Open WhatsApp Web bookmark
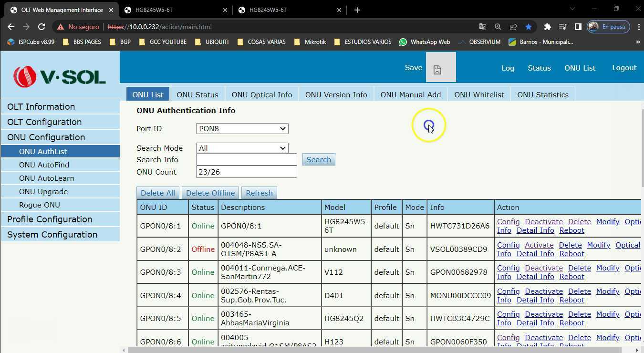Screen dimensions: 644x353 [x=424, y=42]
